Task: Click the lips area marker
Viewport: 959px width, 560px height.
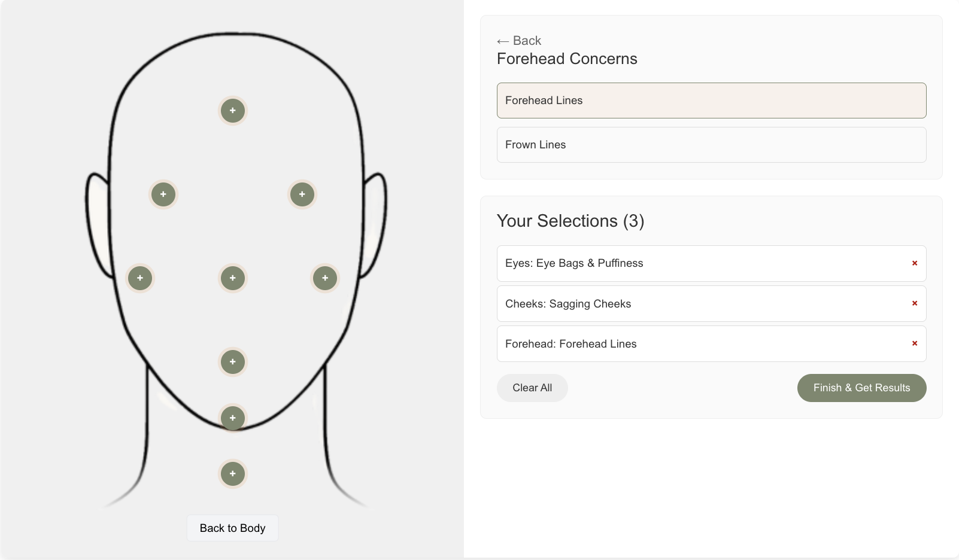Action: click(233, 361)
